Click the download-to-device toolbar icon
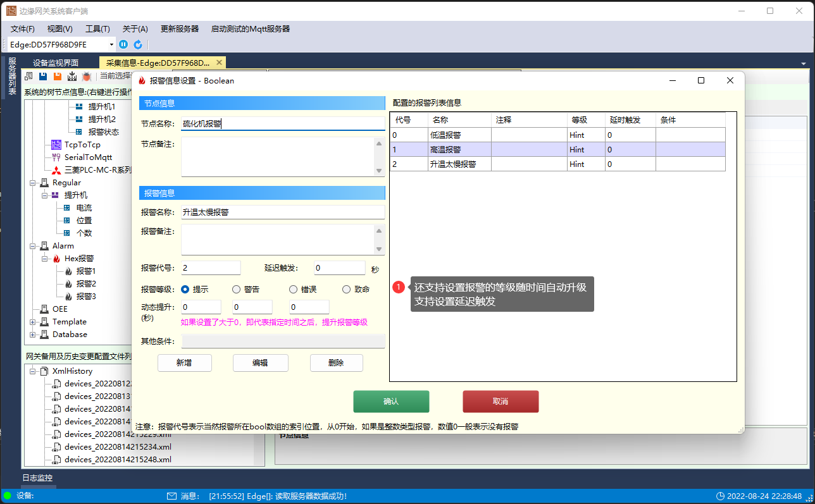This screenshot has width=815, height=504. [x=72, y=76]
